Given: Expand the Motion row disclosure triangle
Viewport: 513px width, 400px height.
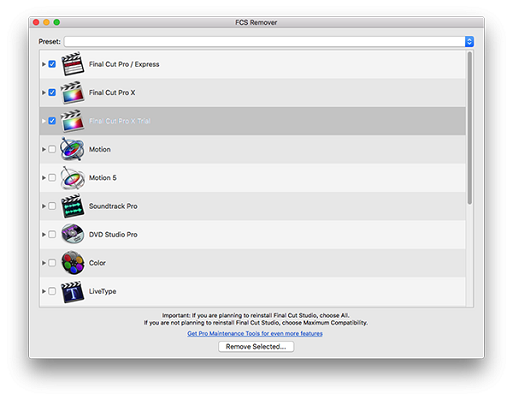Looking at the screenshot, I should click(44, 149).
